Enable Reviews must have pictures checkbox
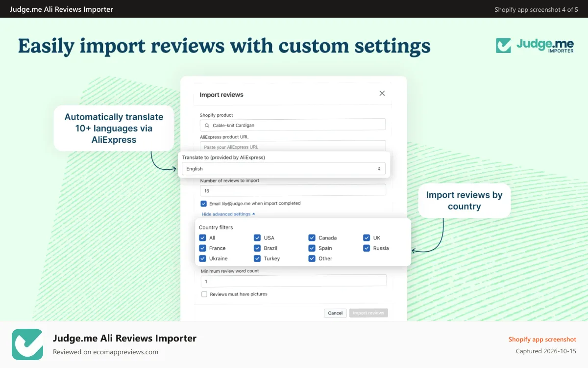Viewport: 588px width, 368px height. click(x=204, y=294)
